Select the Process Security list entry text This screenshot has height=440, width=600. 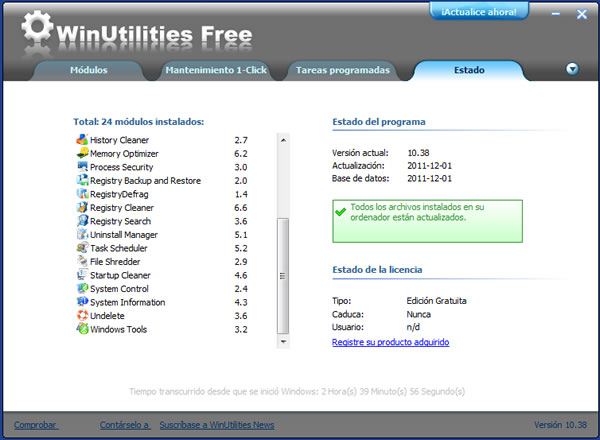[121, 167]
